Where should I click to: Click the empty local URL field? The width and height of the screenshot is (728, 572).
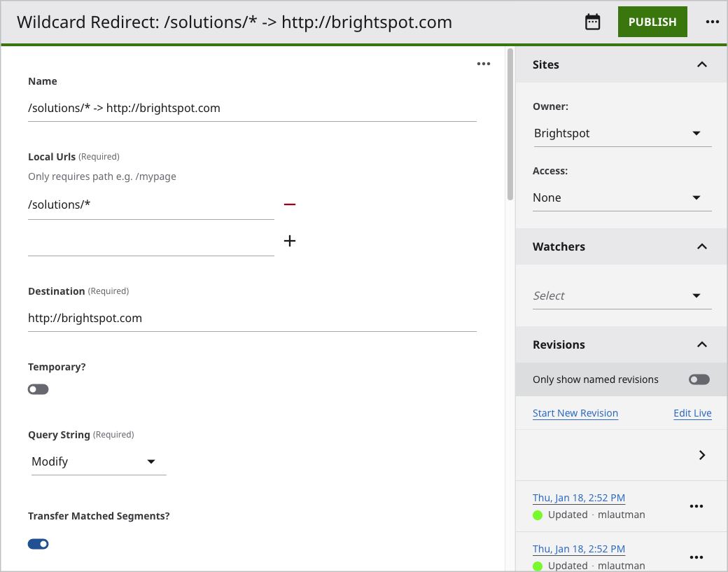(151, 242)
